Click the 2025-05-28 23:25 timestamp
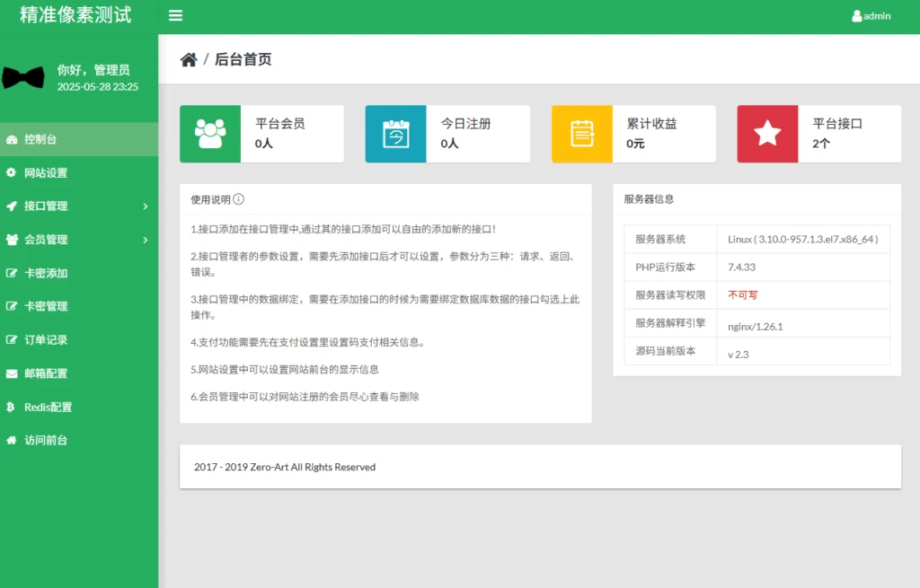This screenshot has height=588, width=920. coord(98,87)
